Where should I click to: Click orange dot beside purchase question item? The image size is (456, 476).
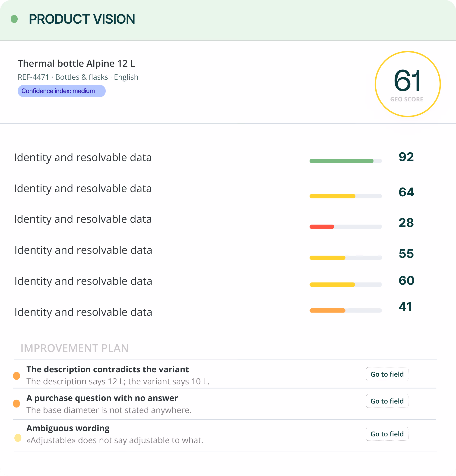pyautogui.click(x=16, y=404)
